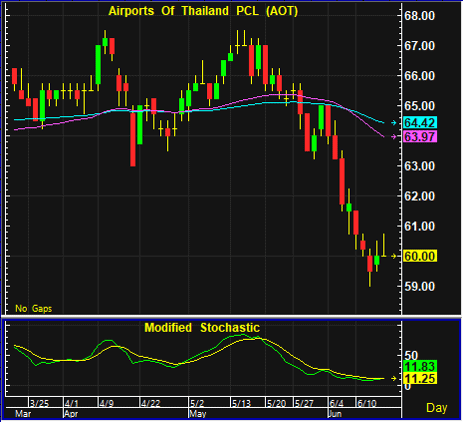
Task: Select the 5/2 date marker
Action: tap(197, 403)
